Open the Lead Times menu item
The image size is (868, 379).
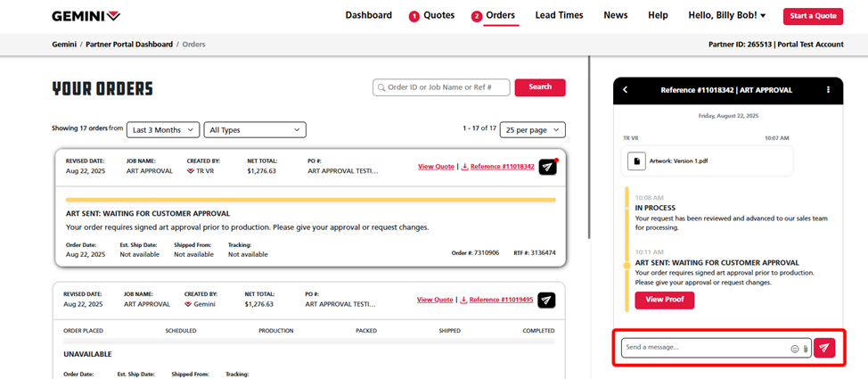point(559,15)
